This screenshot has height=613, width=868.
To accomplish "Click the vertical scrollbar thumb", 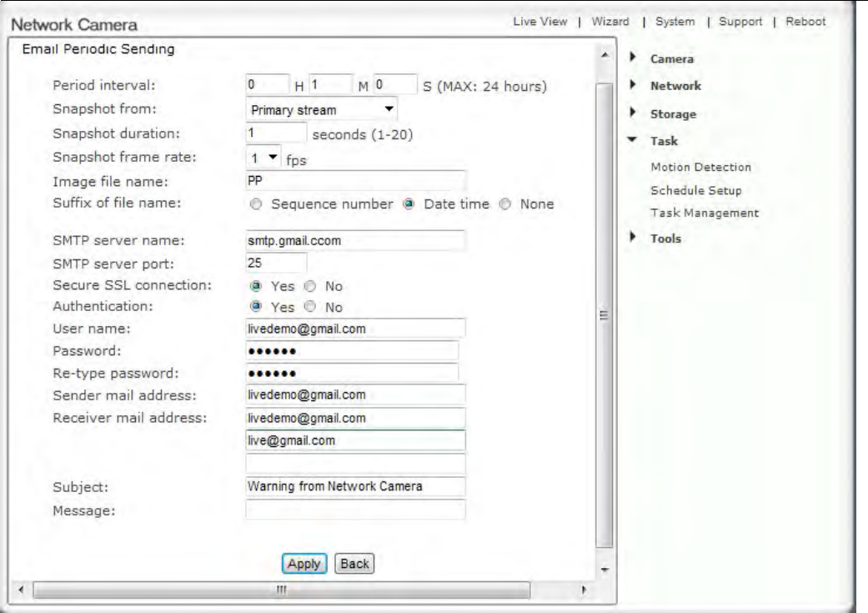I will point(604,315).
